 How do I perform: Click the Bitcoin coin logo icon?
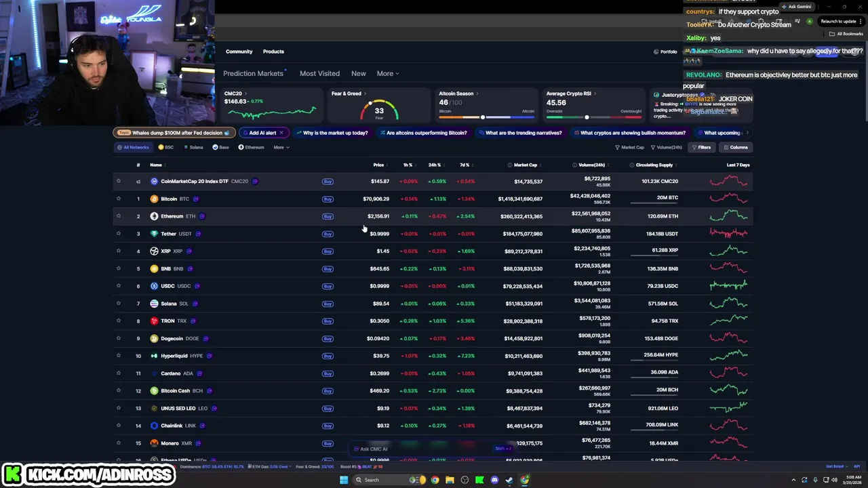coord(154,199)
